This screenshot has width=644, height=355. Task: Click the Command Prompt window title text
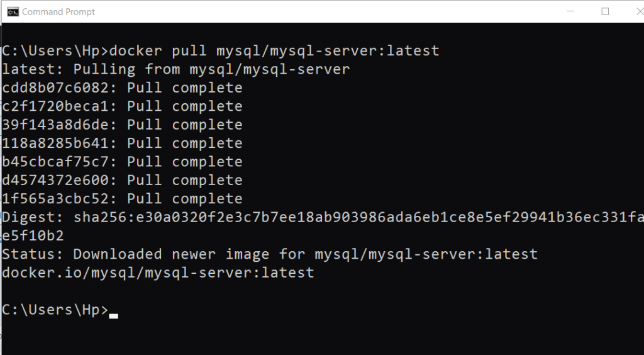[58, 12]
